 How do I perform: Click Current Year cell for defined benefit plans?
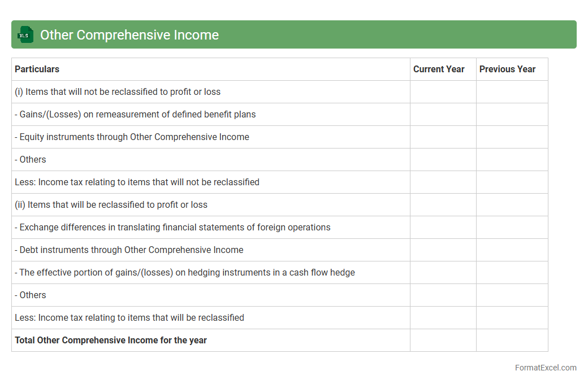tap(443, 114)
